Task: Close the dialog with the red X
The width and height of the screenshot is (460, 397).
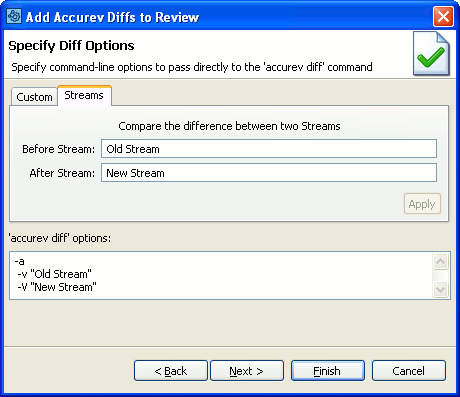Action: pyautogui.click(x=443, y=16)
